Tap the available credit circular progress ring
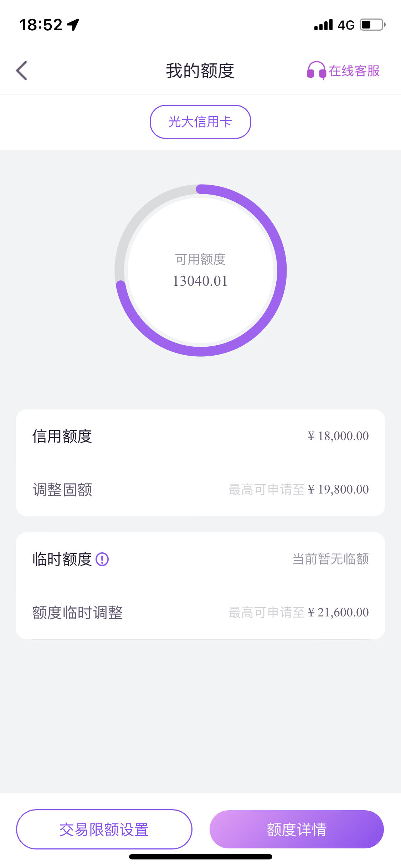Viewport: 401px width, 868px height. [200, 270]
